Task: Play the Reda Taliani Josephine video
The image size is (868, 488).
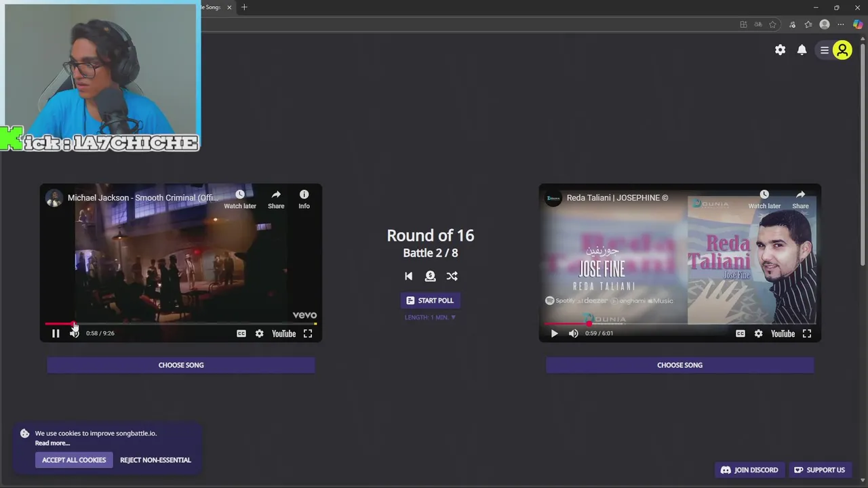Action: [554, 333]
